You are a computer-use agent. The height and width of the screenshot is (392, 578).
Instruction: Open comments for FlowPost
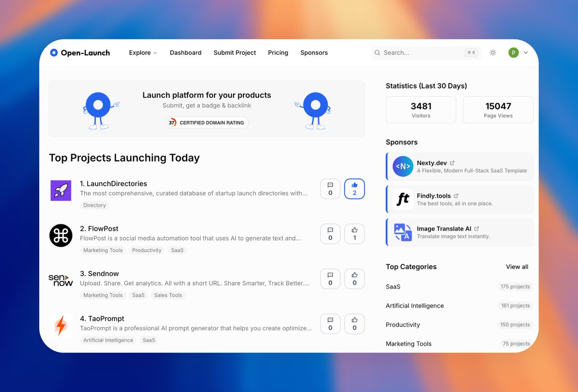(330, 234)
